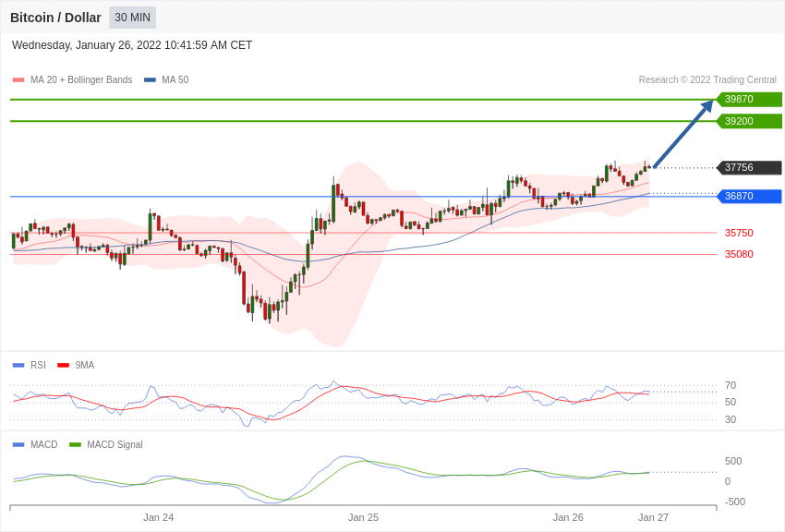Toggle the MACD Signal legend entry
The height and width of the screenshot is (532, 785).
[106, 444]
